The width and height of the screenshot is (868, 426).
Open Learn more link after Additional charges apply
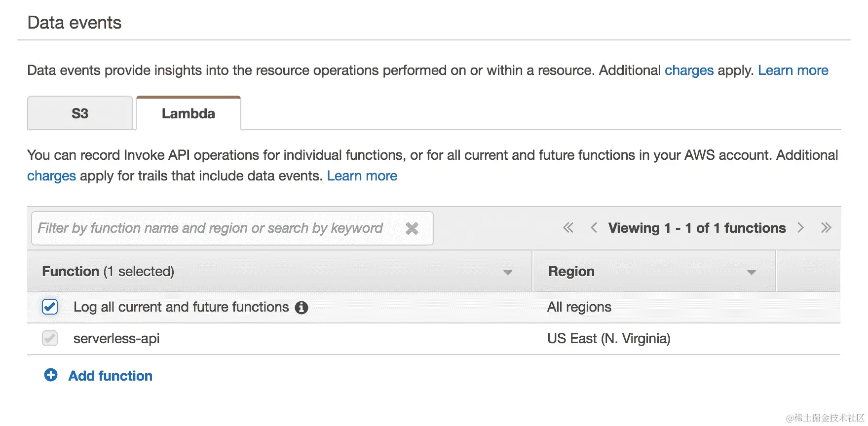point(793,71)
